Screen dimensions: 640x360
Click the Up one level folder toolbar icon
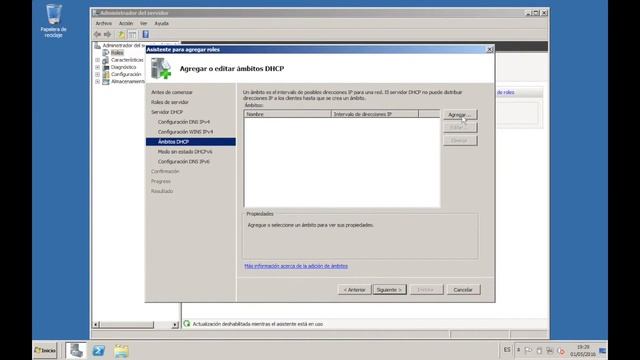coord(122,35)
